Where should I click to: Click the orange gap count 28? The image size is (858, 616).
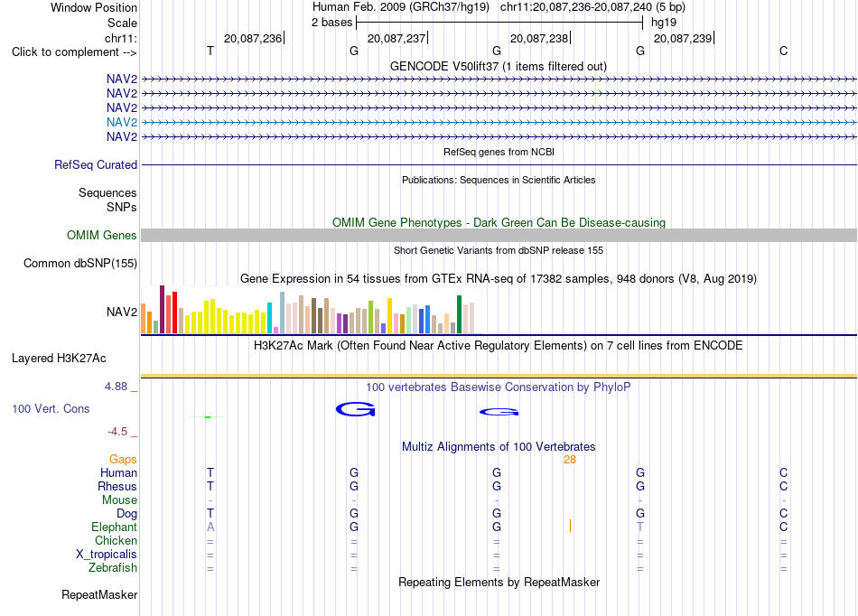click(x=570, y=460)
